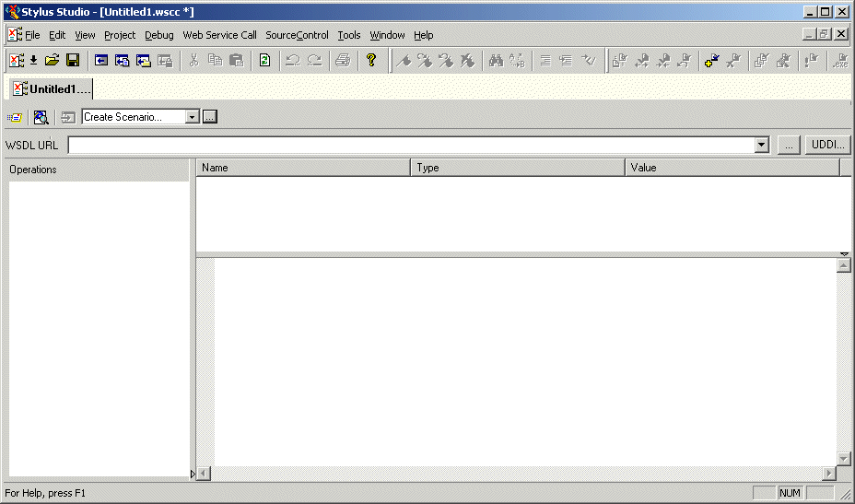This screenshot has height=504, width=855.
Task: Click the down arrow next to new document icon
Action: [33, 61]
